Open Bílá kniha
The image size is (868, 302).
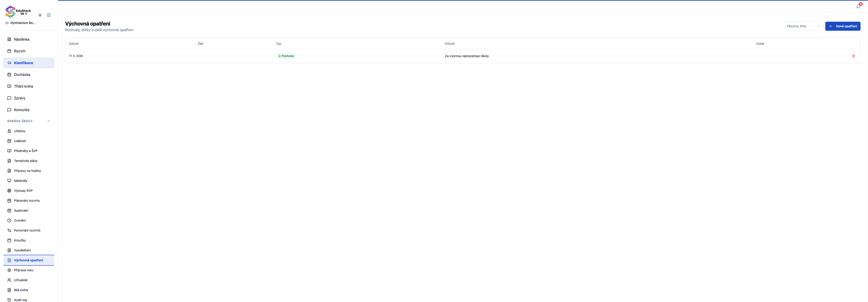(29, 290)
